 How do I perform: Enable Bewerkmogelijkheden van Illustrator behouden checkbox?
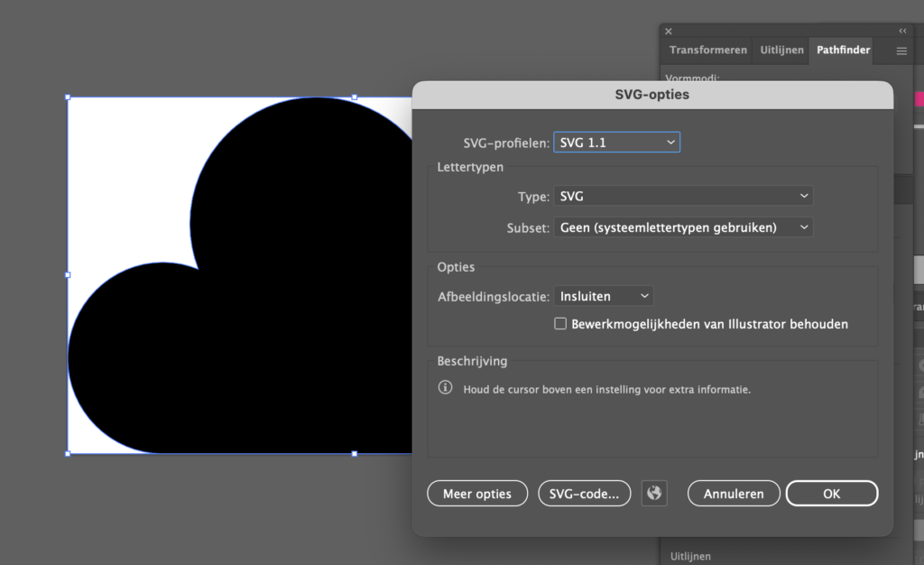pos(560,323)
